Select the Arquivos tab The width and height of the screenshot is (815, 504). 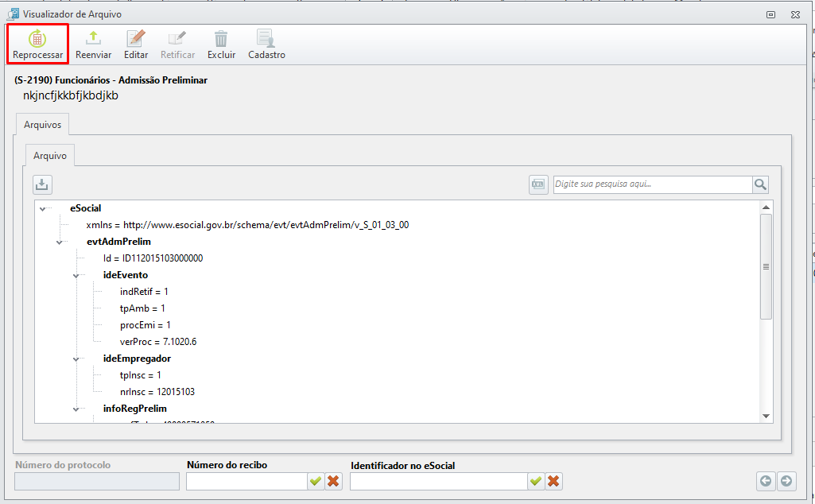[x=43, y=125]
